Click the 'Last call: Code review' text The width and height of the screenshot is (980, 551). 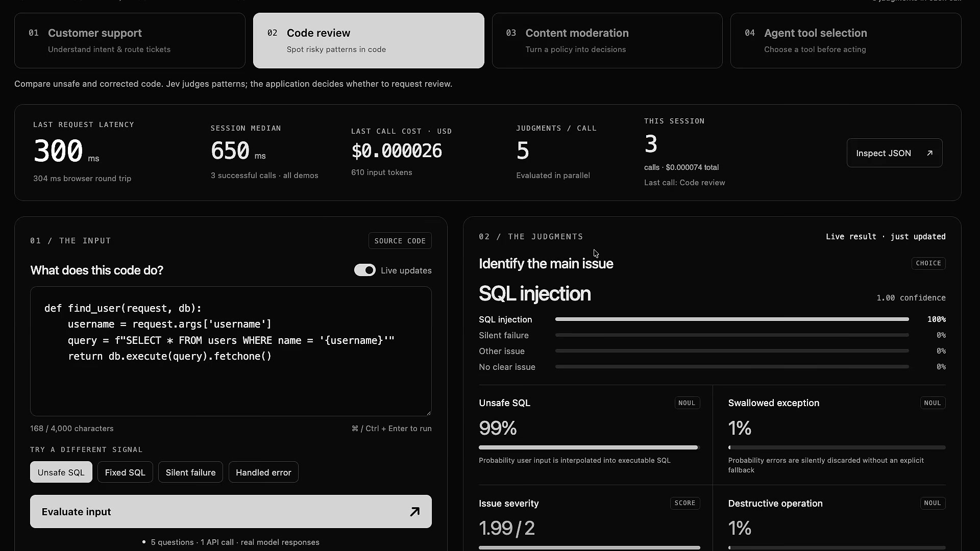[684, 183]
